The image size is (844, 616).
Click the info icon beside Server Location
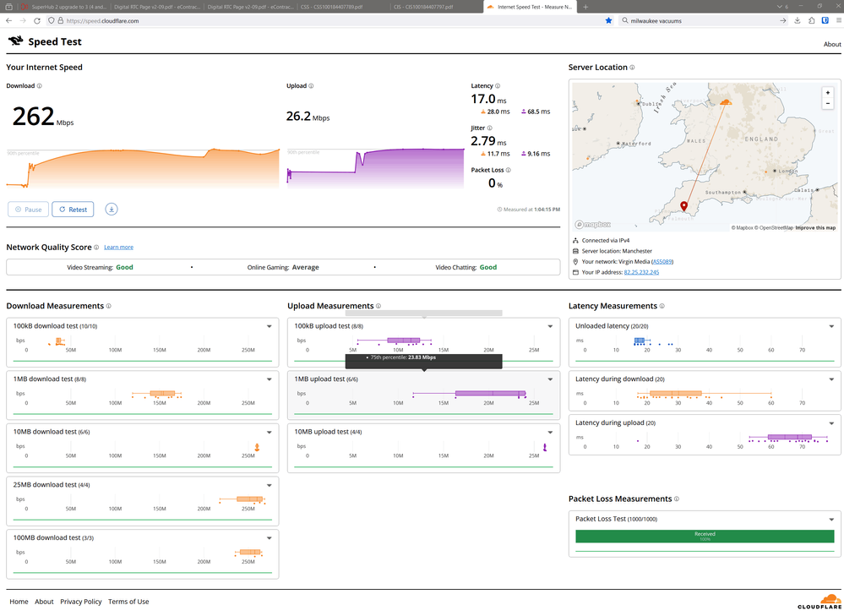point(632,68)
